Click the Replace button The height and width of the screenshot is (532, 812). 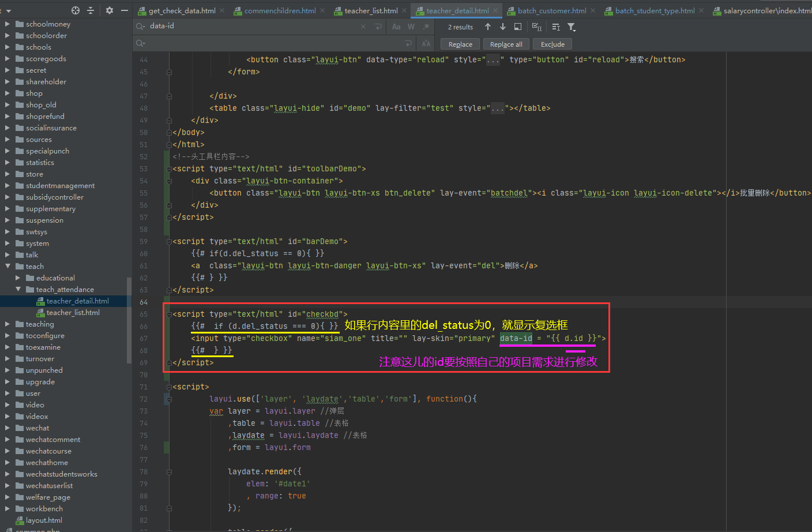(x=460, y=44)
